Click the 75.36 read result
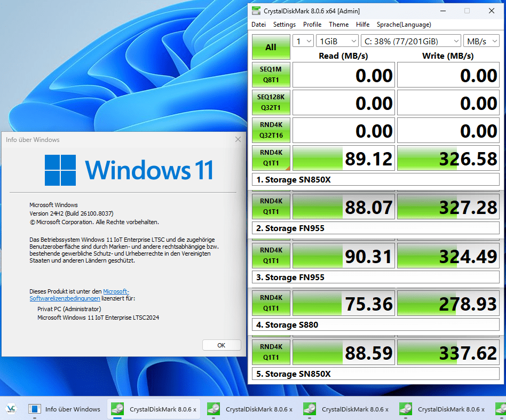Image resolution: width=506 pixels, height=420 pixels. (x=344, y=303)
